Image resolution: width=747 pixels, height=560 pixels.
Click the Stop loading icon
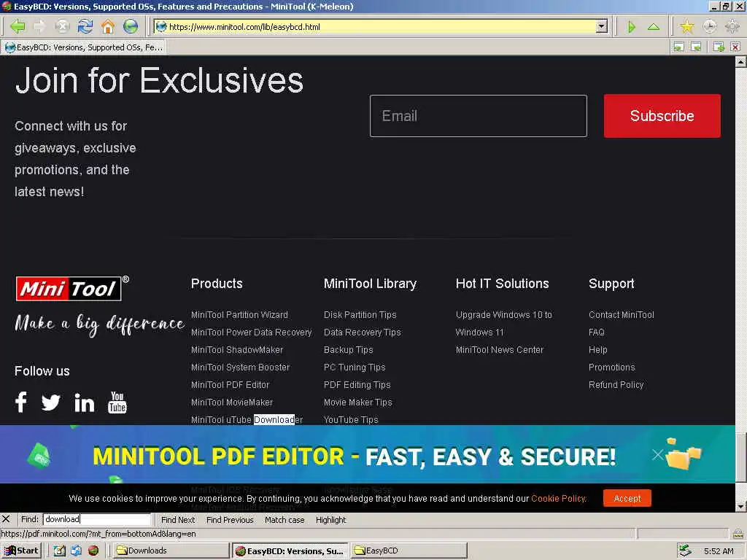(x=63, y=26)
